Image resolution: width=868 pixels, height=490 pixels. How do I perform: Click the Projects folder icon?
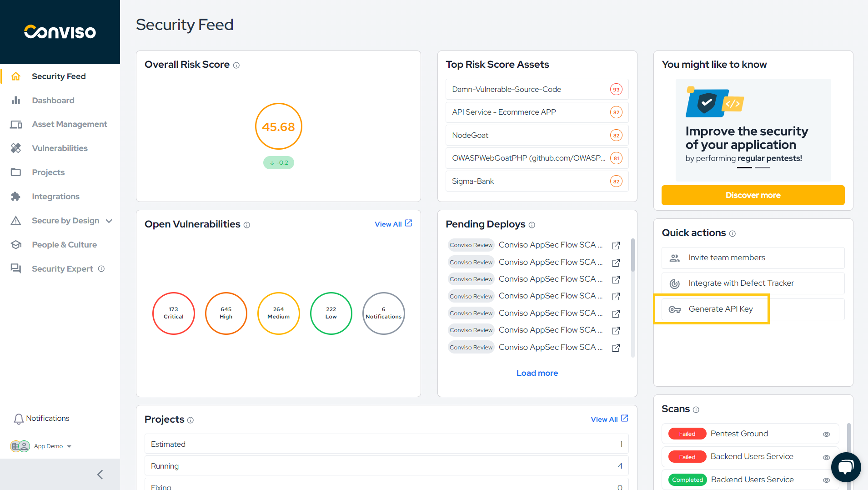click(16, 172)
